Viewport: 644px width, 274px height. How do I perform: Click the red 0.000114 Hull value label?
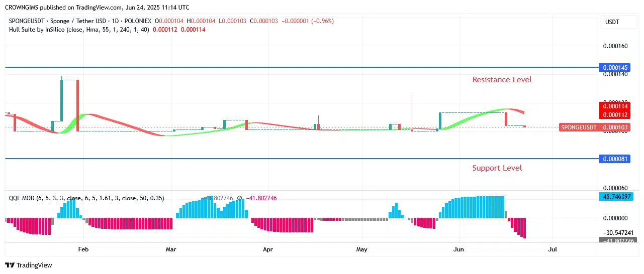point(614,106)
